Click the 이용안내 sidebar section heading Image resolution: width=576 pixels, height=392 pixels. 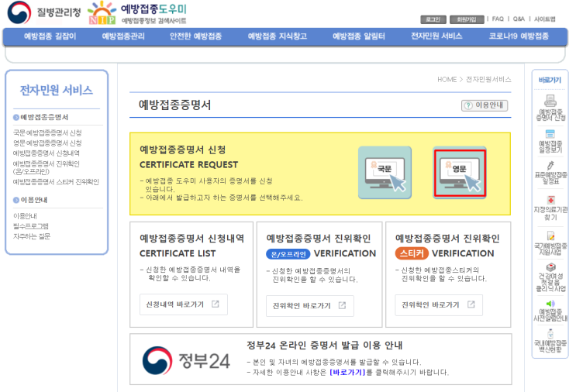click(34, 200)
